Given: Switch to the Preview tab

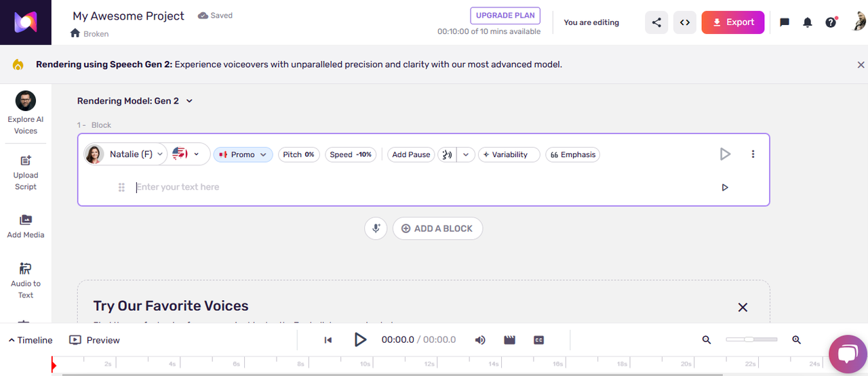Looking at the screenshot, I should coord(95,340).
